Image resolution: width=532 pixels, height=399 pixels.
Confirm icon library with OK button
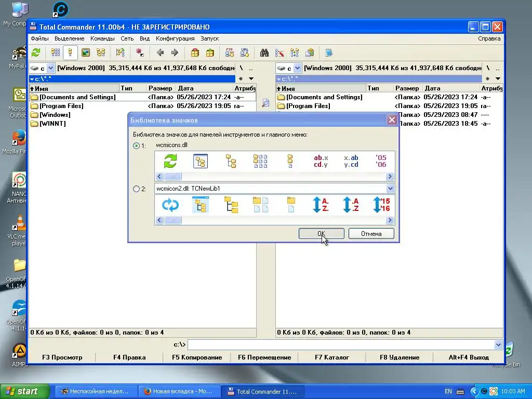point(321,233)
